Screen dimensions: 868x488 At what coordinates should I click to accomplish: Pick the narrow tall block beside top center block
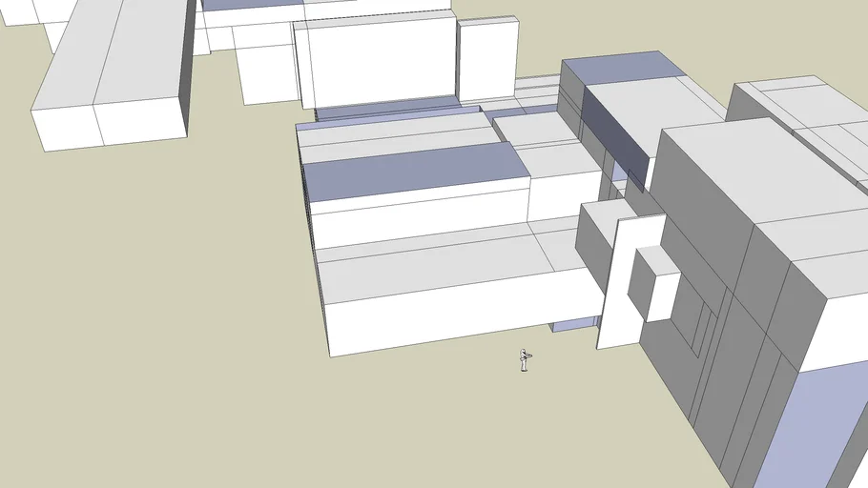click(x=487, y=59)
